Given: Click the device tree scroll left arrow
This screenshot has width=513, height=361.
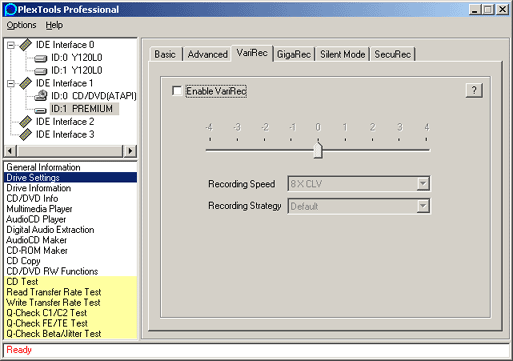Looking at the screenshot, I should click(x=10, y=151).
